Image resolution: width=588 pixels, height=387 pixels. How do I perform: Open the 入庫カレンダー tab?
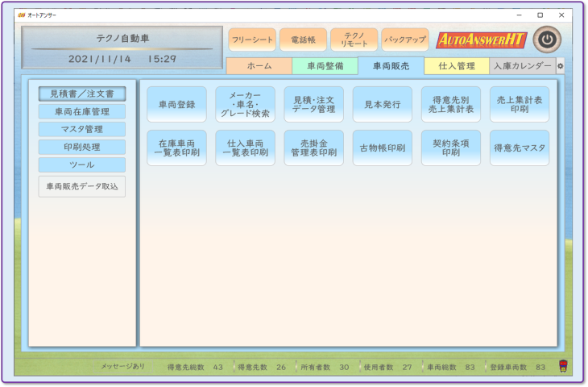[523, 66]
